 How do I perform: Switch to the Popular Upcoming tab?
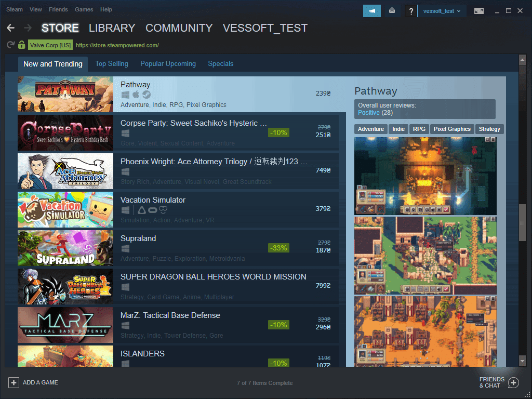168,64
